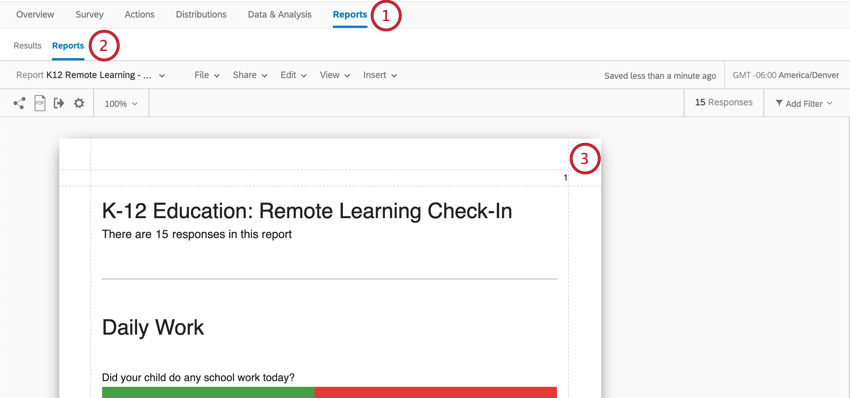The width and height of the screenshot is (850, 398).
Task: Click the 'Saved less than a minute ago' status
Action: (660, 76)
